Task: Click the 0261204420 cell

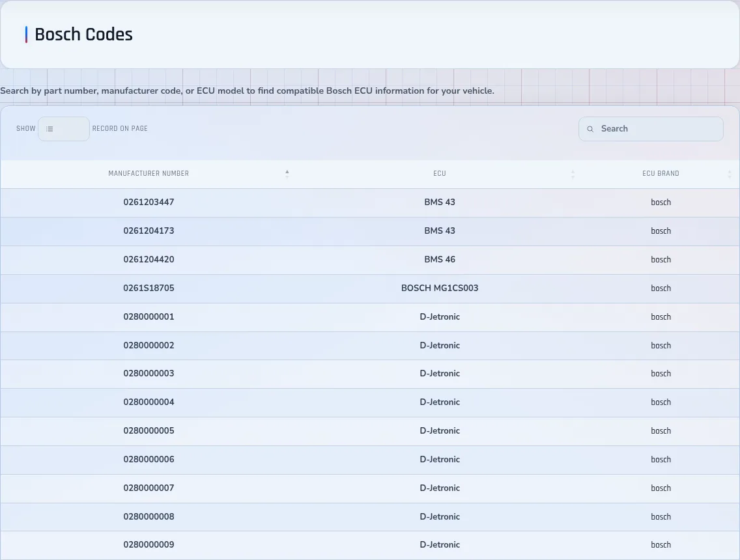Action: 149,259
